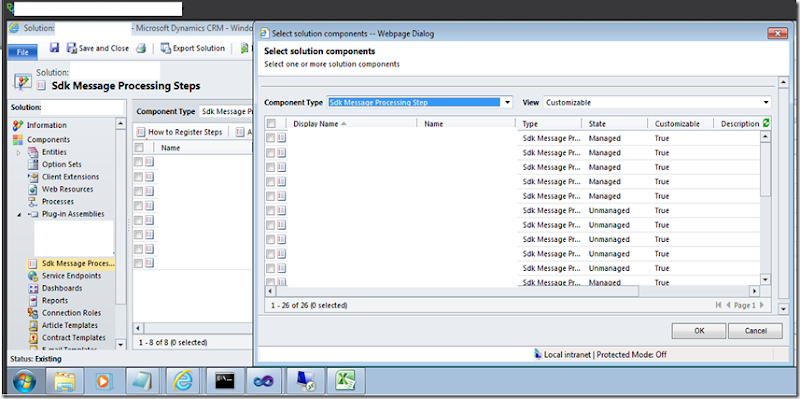The height and width of the screenshot is (399, 800).
Task: Click the navigation pane scroll-down arrow
Action: tap(120, 344)
